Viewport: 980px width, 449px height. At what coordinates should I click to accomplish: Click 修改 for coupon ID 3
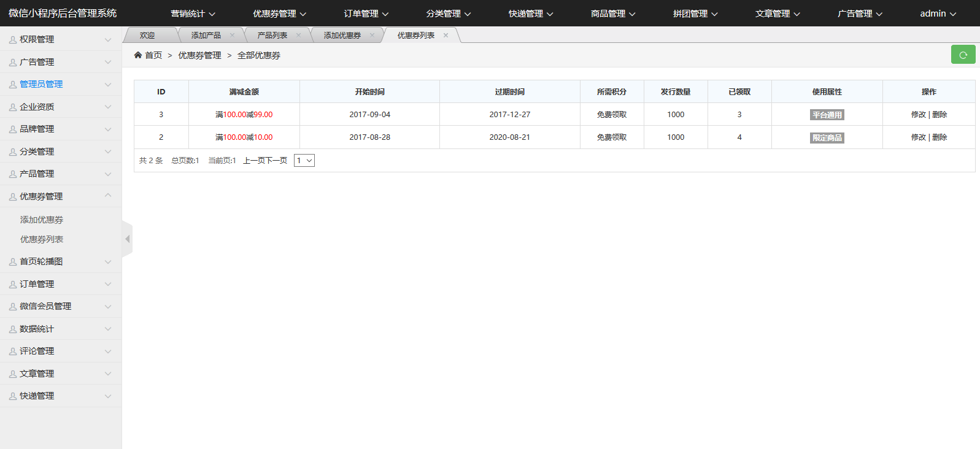coord(918,115)
